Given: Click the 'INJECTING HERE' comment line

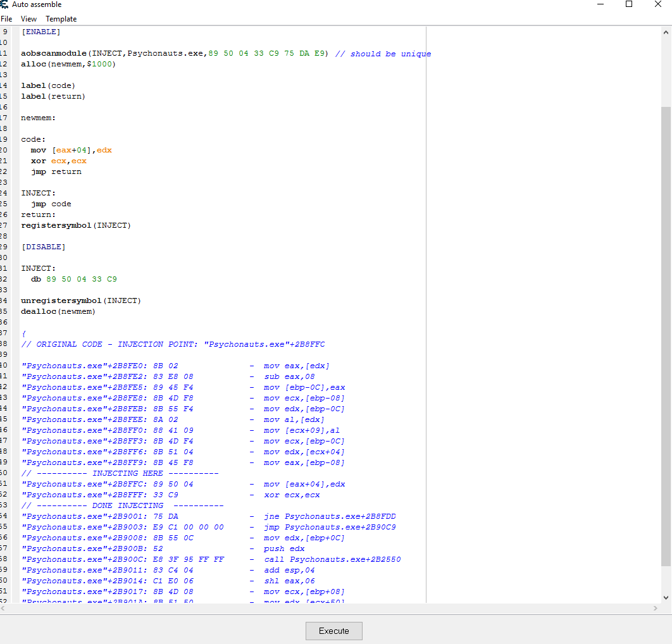Looking at the screenshot, I should pyautogui.click(x=120, y=473).
